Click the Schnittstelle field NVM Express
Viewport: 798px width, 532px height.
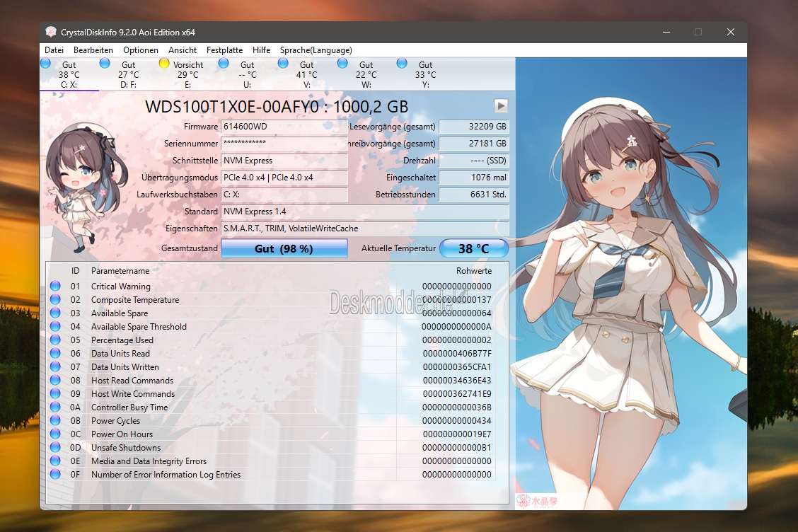[284, 161]
